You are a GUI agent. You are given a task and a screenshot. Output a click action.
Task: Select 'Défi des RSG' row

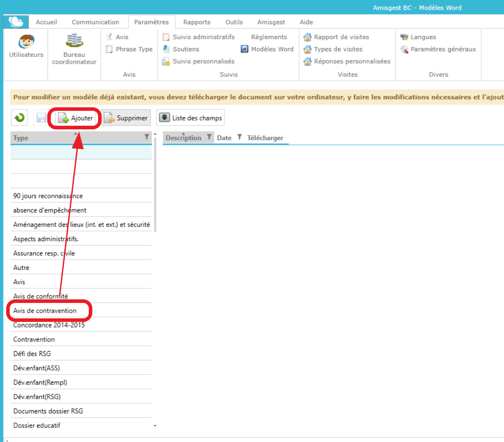[81, 354]
